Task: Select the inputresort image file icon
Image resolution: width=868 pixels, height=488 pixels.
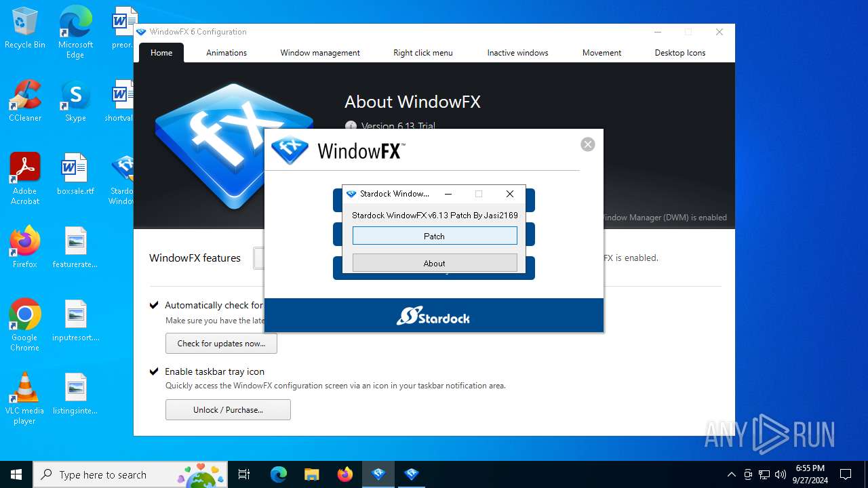Action: click(75, 321)
